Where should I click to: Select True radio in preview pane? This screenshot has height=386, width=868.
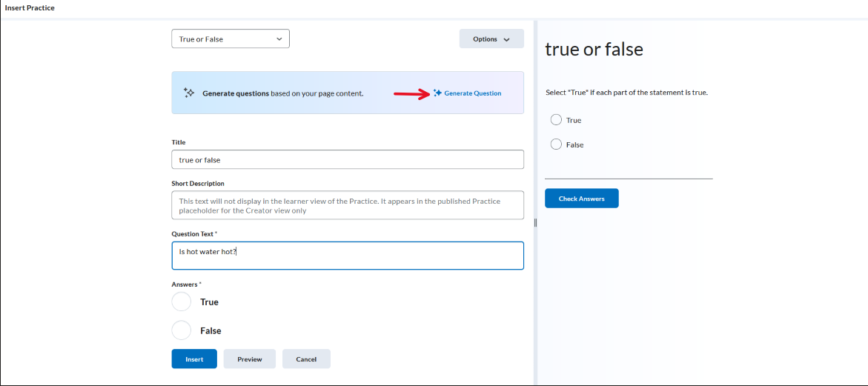(556, 120)
